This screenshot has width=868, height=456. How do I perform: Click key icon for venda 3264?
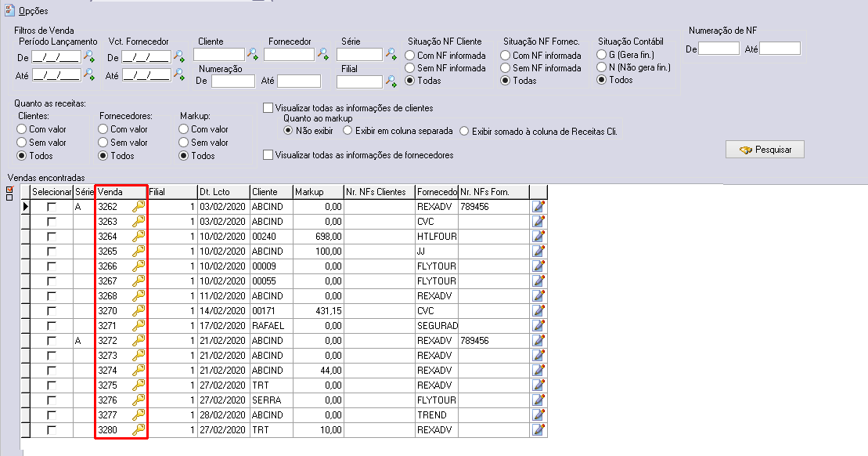coord(139,237)
